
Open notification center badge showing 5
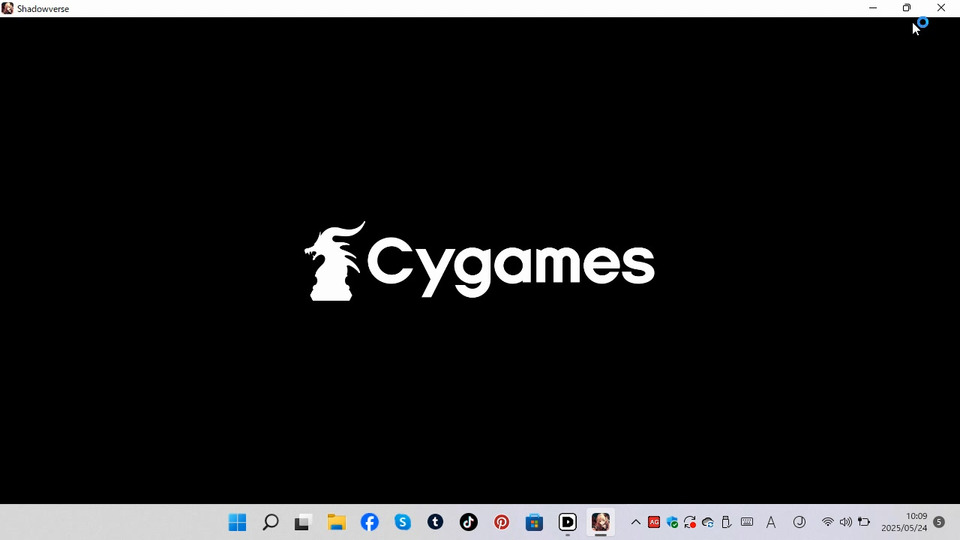pos(939,522)
